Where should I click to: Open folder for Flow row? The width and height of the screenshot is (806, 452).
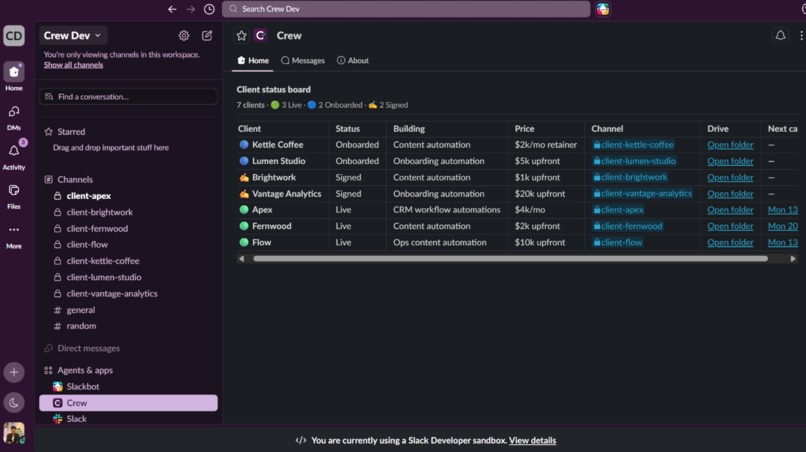coord(730,243)
